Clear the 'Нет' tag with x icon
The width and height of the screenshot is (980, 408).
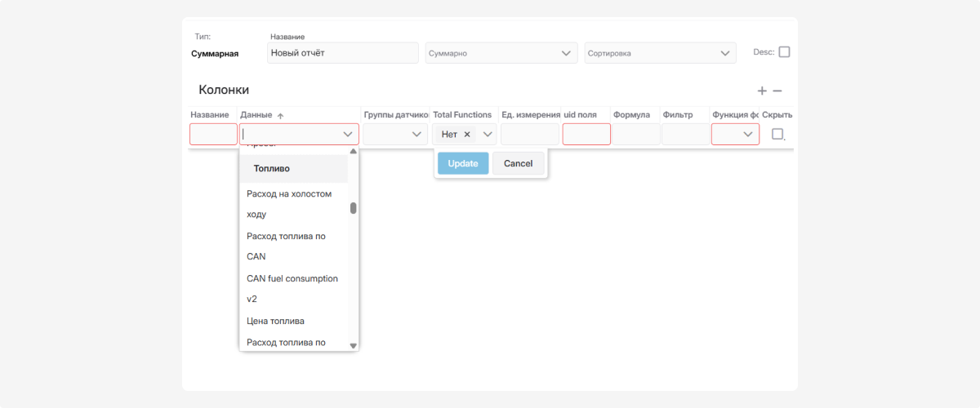point(467,135)
